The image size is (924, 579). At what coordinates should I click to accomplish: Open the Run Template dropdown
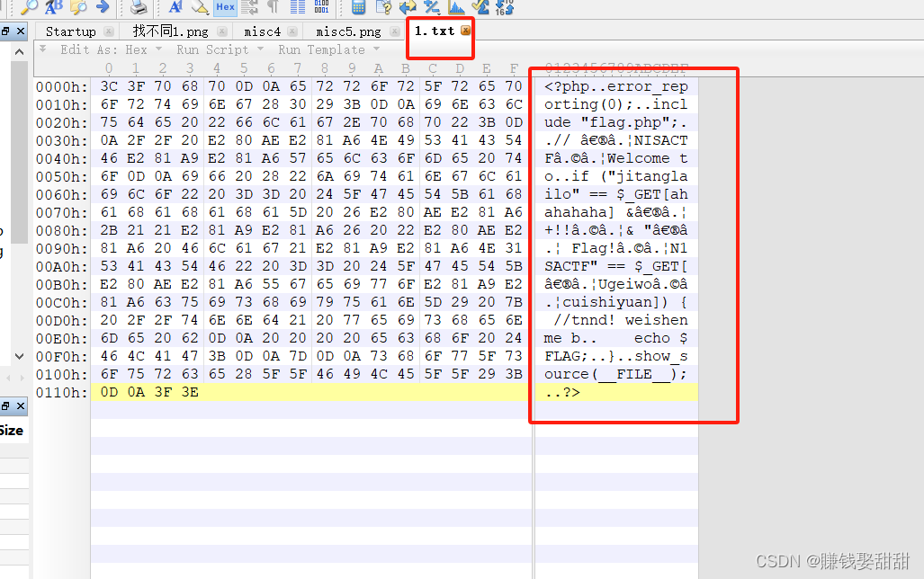[x=328, y=49]
